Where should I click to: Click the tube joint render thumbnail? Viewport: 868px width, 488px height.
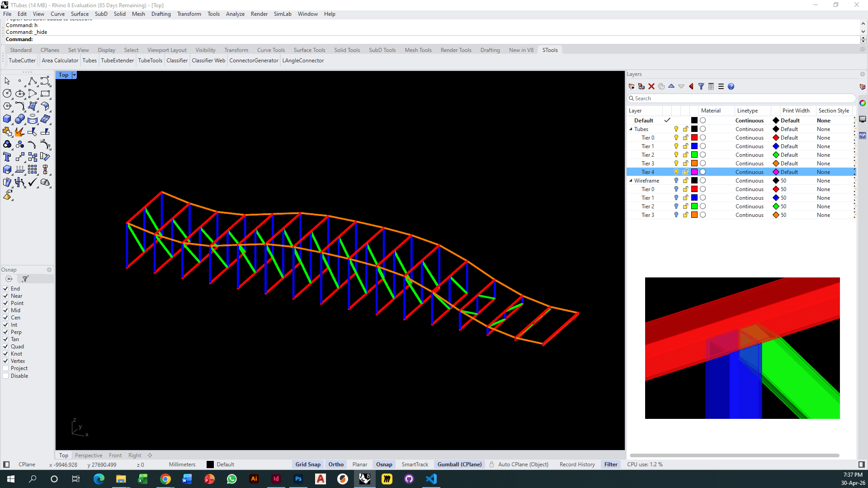(742, 348)
